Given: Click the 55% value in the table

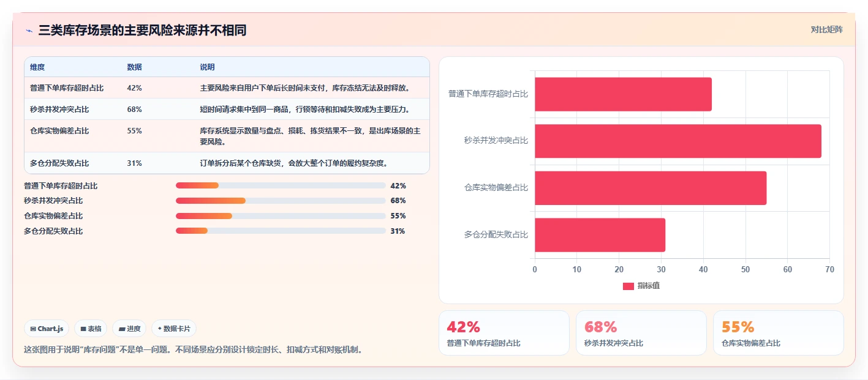Looking at the screenshot, I should pos(134,131).
